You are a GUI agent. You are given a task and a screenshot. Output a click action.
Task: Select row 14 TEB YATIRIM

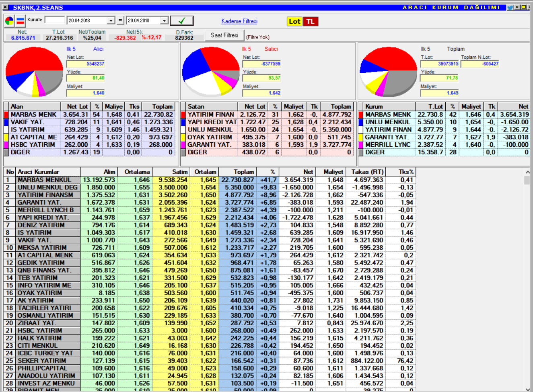[210, 278]
